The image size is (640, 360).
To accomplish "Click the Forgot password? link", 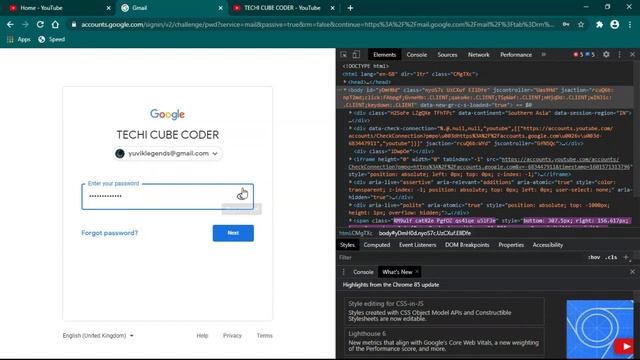I will point(109,233).
